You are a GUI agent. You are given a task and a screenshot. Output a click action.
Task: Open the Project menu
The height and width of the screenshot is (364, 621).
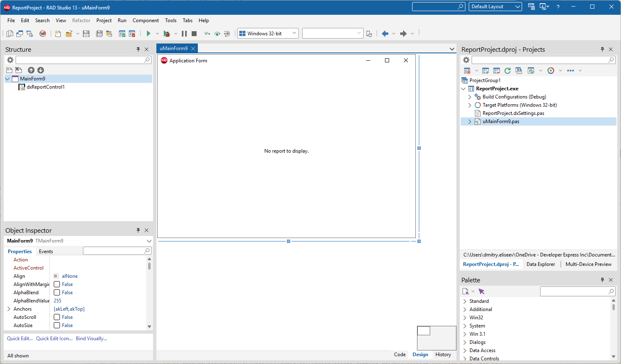104,21
